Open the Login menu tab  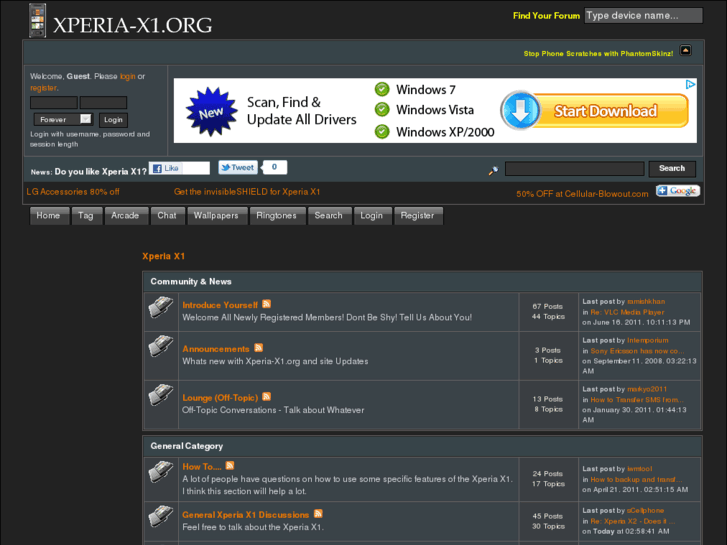(372, 216)
